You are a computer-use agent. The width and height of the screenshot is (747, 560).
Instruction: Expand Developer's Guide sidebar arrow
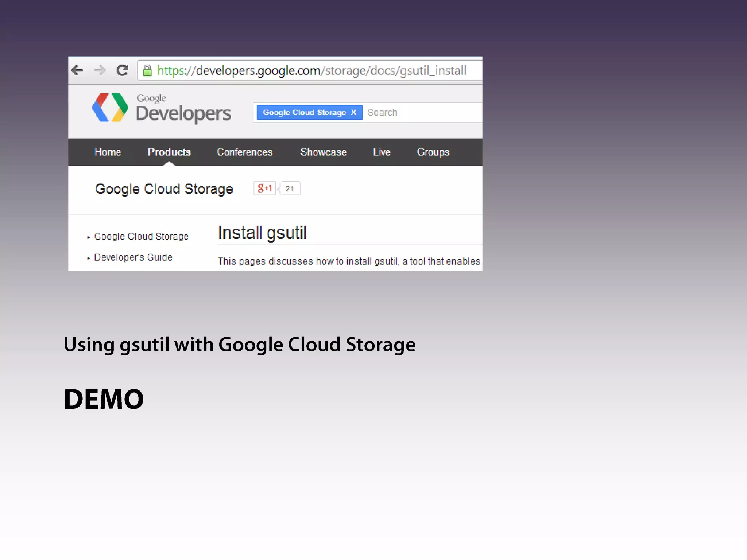click(89, 258)
